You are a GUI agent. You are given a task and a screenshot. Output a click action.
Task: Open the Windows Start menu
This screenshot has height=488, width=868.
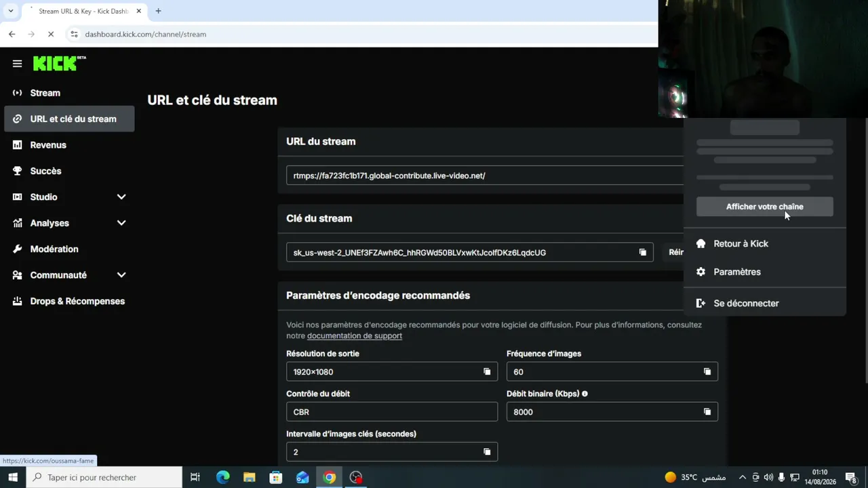(x=13, y=477)
